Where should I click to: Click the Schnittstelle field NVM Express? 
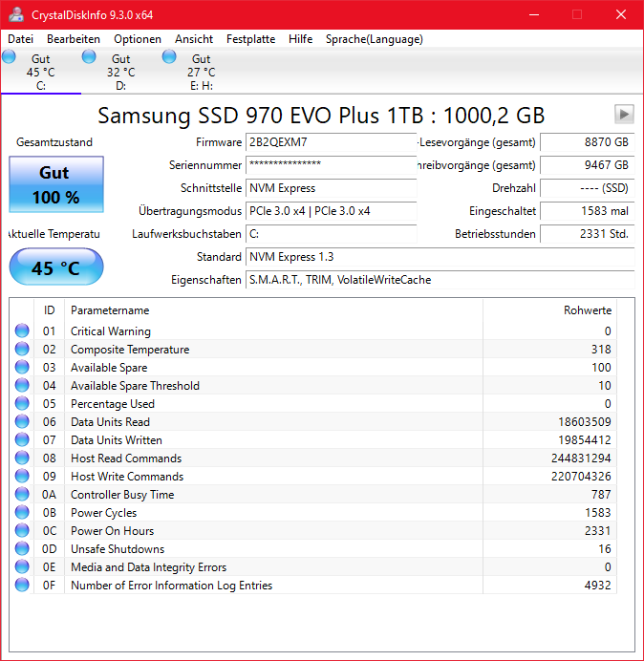331,188
